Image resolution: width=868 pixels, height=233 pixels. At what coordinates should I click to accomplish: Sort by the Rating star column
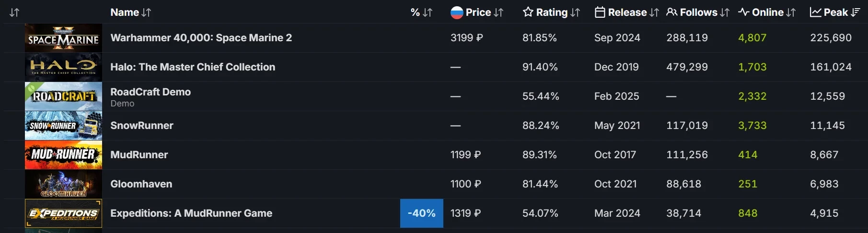pos(528,12)
